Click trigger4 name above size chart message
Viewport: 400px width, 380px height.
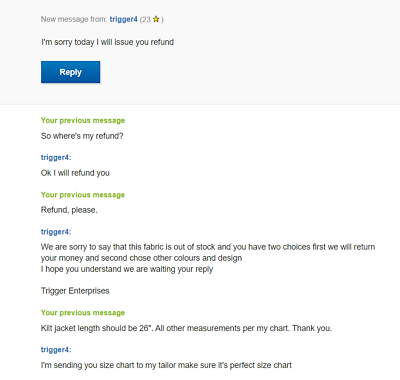coord(56,350)
